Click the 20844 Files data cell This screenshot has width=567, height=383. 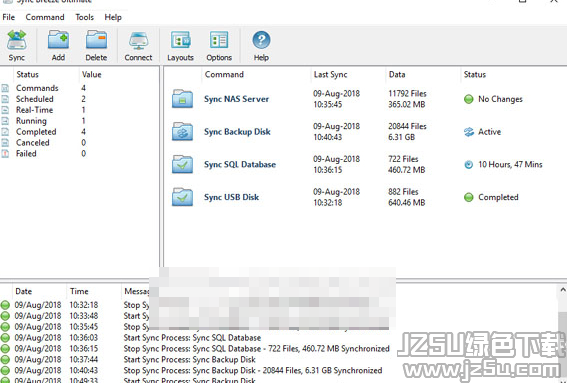coord(408,126)
